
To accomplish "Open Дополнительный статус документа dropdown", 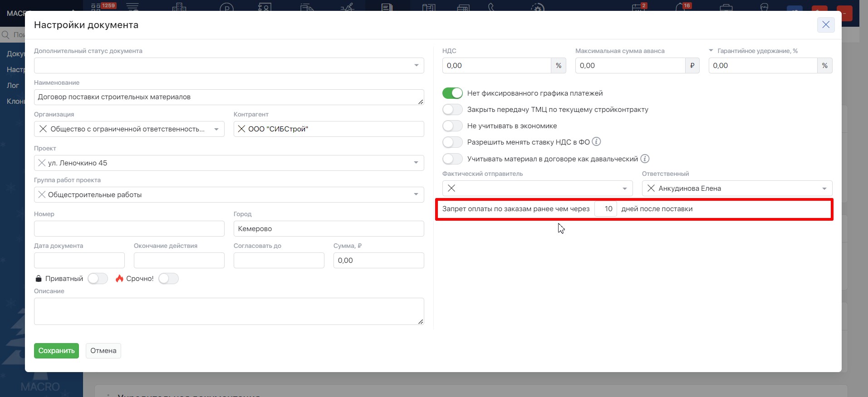I will 416,66.
